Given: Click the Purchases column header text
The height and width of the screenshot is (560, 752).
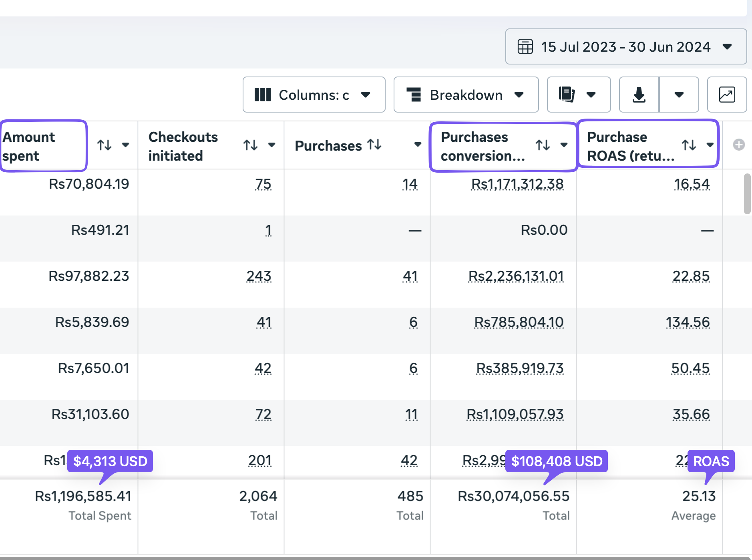Looking at the screenshot, I should coord(328,146).
